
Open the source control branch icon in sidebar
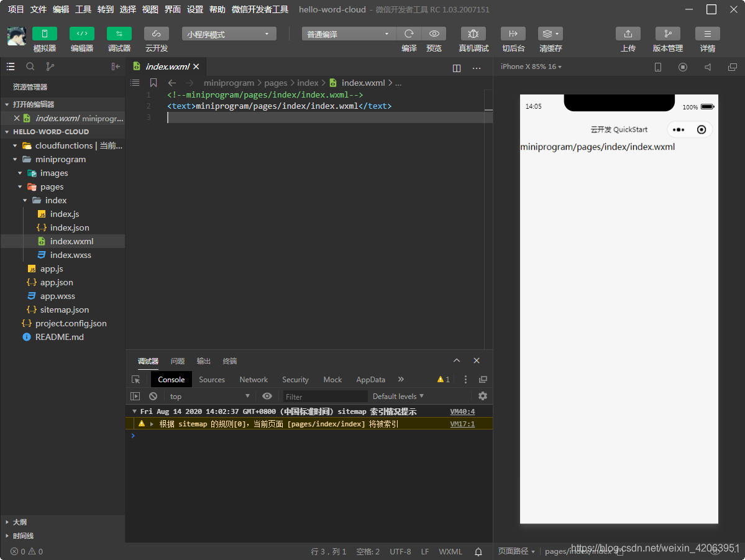pyautogui.click(x=50, y=67)
